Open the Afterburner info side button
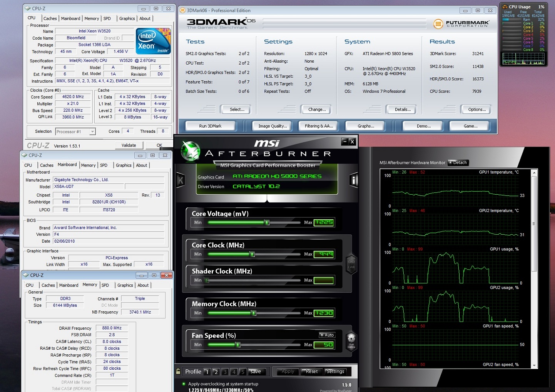555x392 pixels. tap(354, 180)
